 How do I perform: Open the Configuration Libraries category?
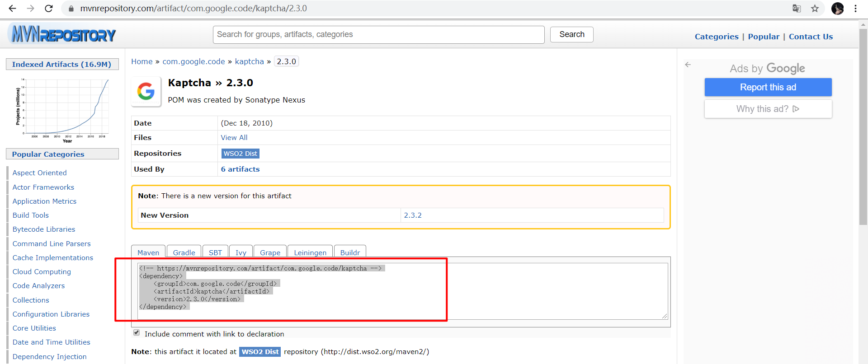(x=51, y=314)
